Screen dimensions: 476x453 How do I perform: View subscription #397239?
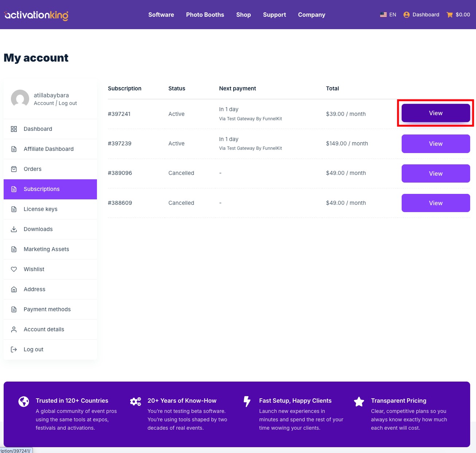pyautogui.click(x=436, y=144)
